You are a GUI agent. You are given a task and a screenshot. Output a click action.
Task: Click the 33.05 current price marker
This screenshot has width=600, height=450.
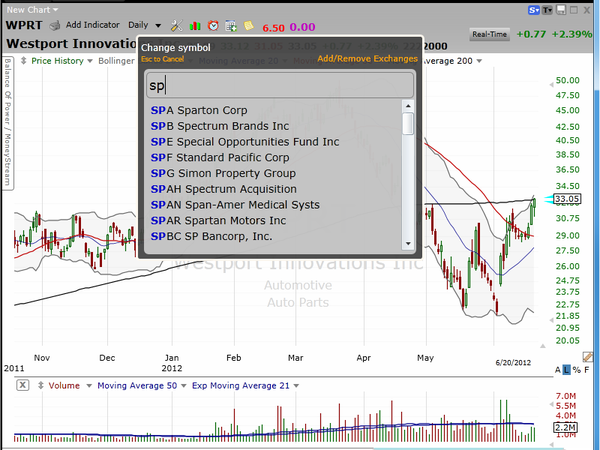[567, 199]
